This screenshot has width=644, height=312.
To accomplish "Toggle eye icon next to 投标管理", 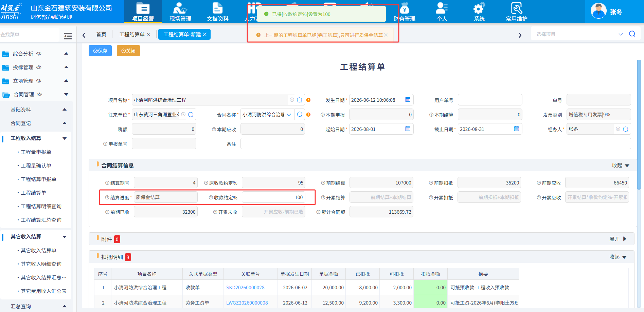I will click(39, 67).
